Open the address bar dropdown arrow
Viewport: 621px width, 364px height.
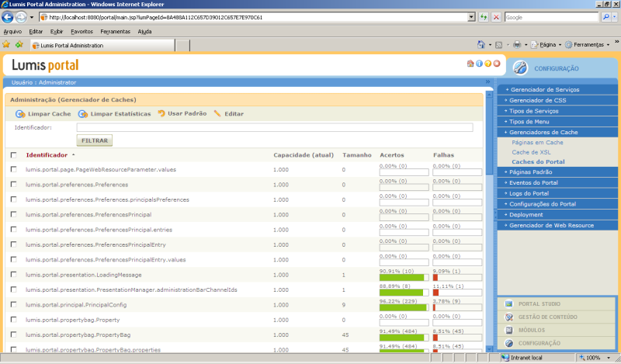(471, 17)
